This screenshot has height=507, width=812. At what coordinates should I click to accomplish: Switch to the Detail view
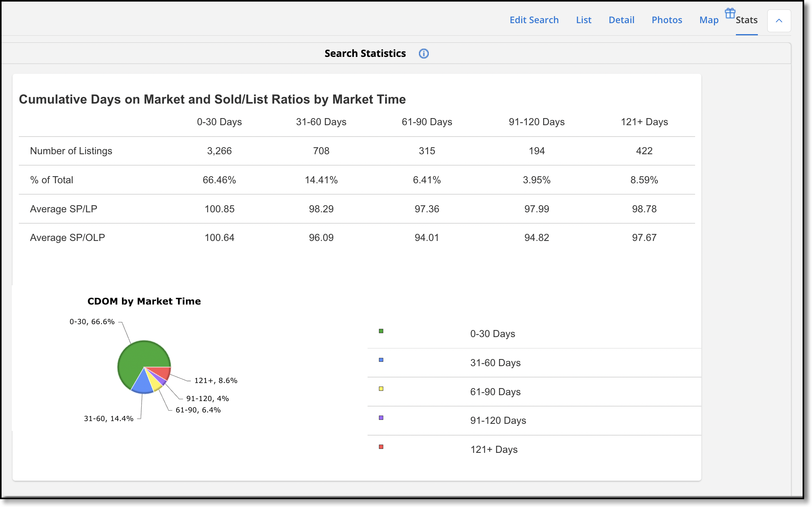621,20
